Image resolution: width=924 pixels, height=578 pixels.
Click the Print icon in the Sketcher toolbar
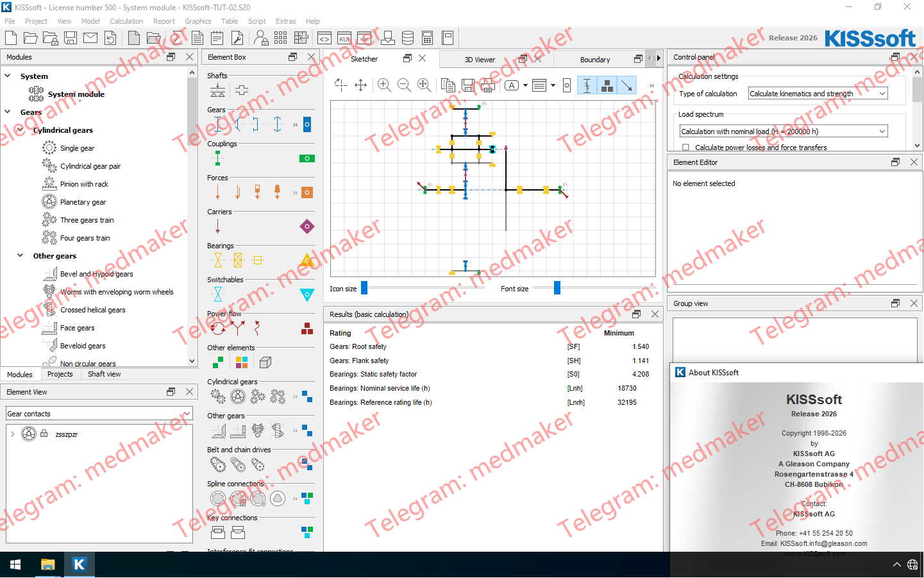487,85
